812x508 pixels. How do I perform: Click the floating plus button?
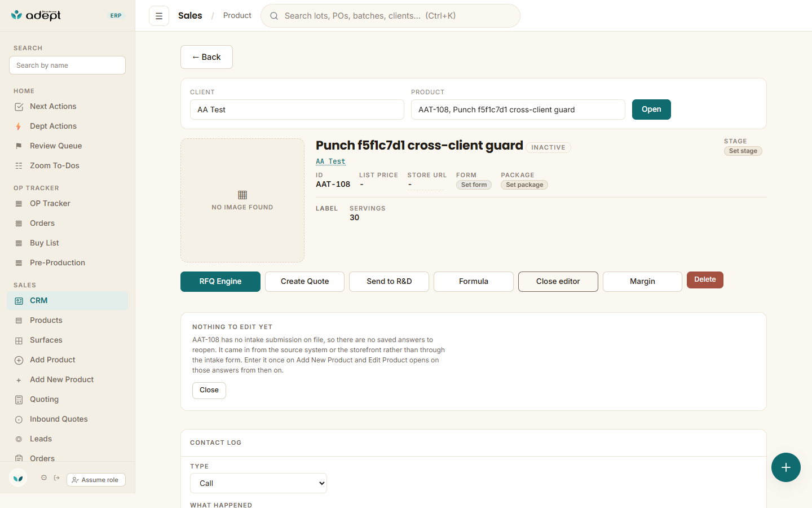tap(786, 467)
